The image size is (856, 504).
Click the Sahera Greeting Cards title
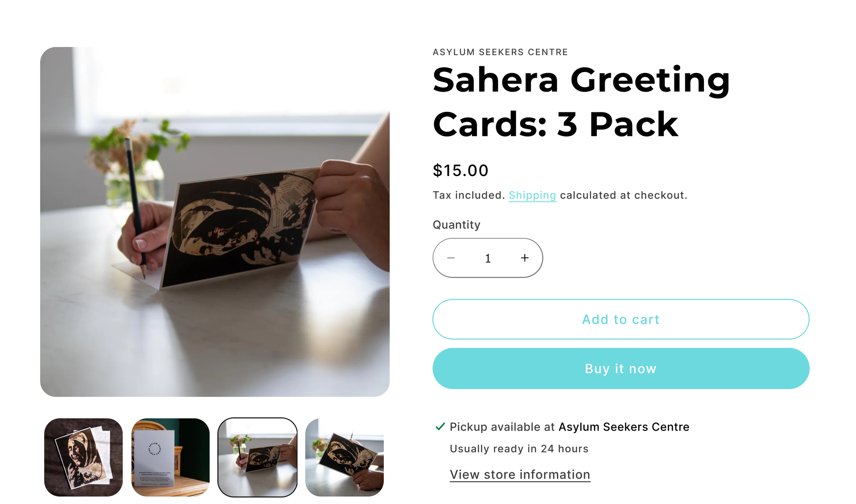point(581,102)
